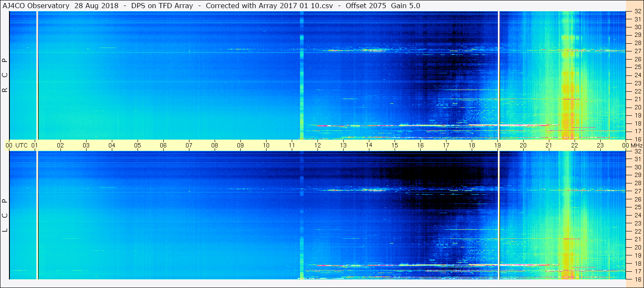644x288 pixels.
Task: Click frequency label '20' of the LCP panel
Action: (x=638, y=247)
